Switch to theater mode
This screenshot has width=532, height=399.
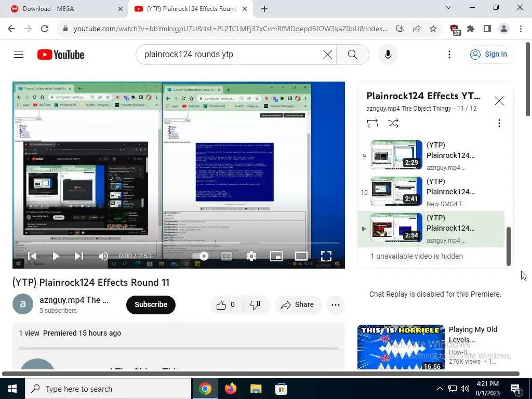(x=301, y=256)
